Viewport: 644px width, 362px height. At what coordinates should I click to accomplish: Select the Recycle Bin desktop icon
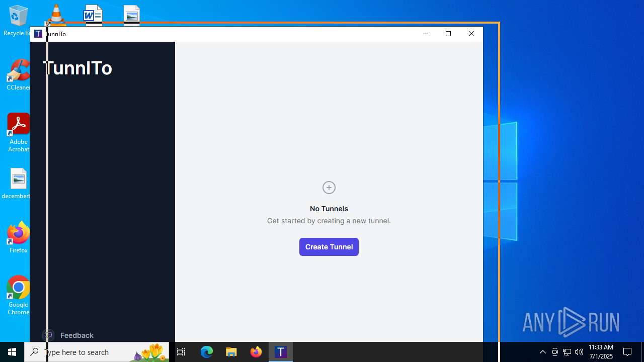[x=17, y=21]
